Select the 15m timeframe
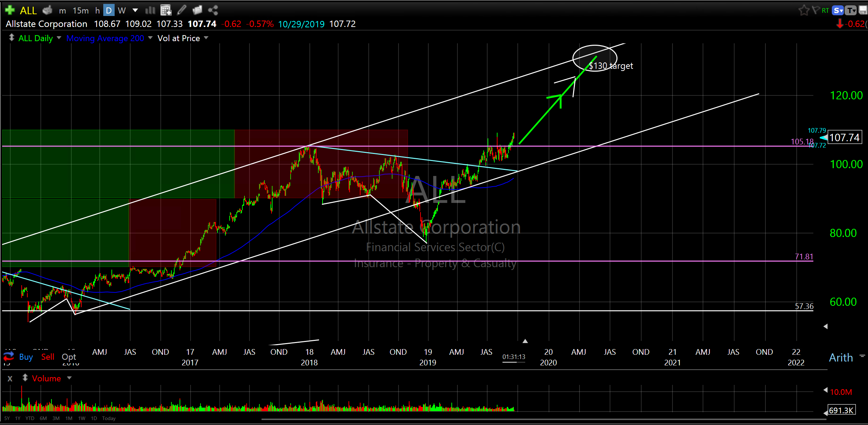 (x=81, y=11)
